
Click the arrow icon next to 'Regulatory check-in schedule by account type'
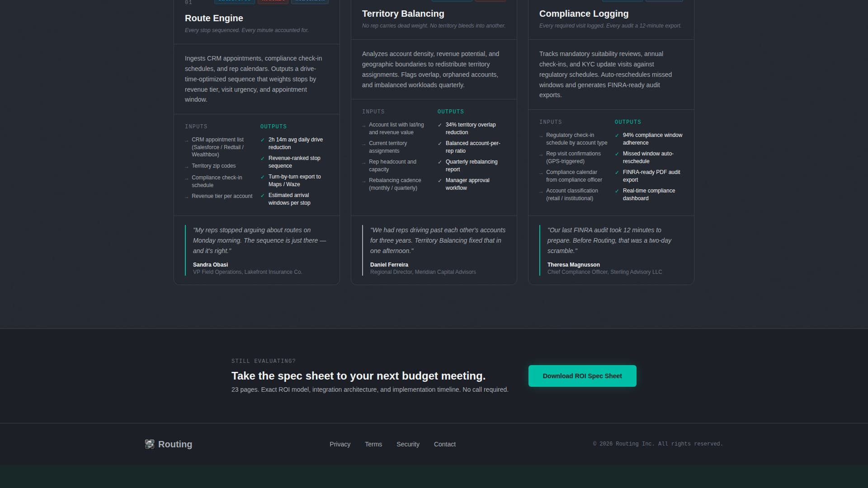[x=541, y=135]
